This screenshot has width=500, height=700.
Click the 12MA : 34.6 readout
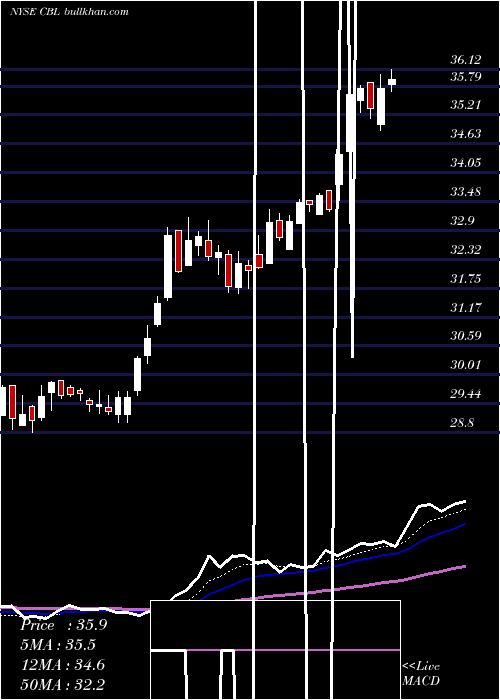point(63,664)
